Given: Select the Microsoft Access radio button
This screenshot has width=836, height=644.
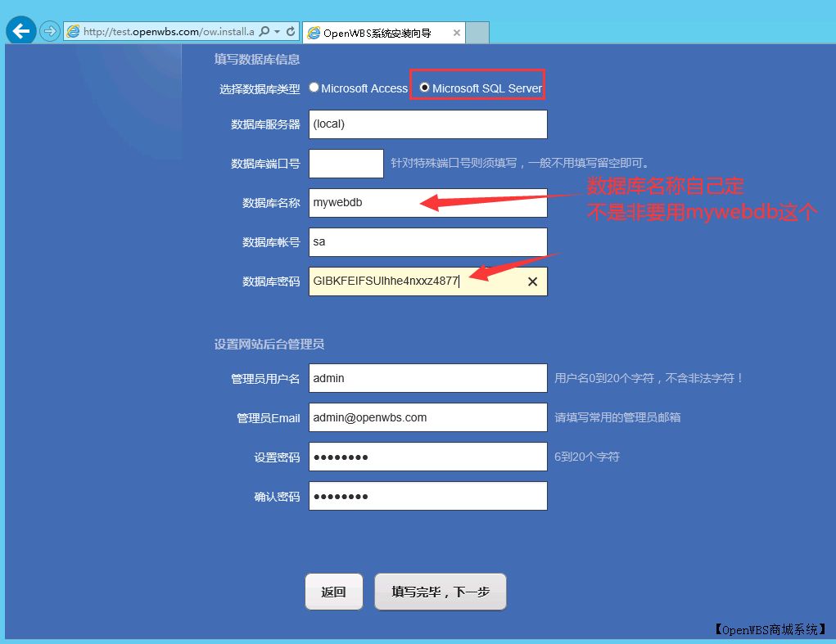Looking at the screenshot, I should (x=314, y=87).
